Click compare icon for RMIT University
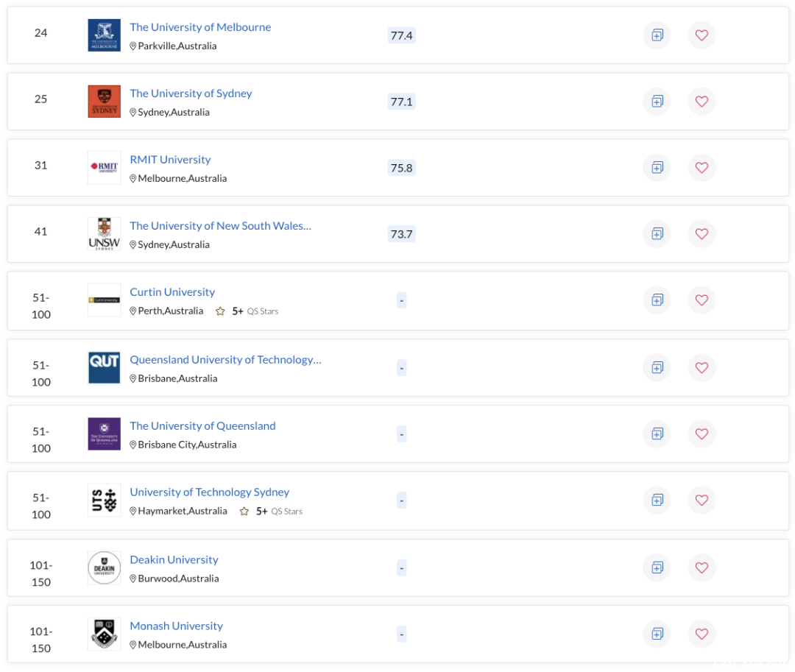 [x=657, y=168]
